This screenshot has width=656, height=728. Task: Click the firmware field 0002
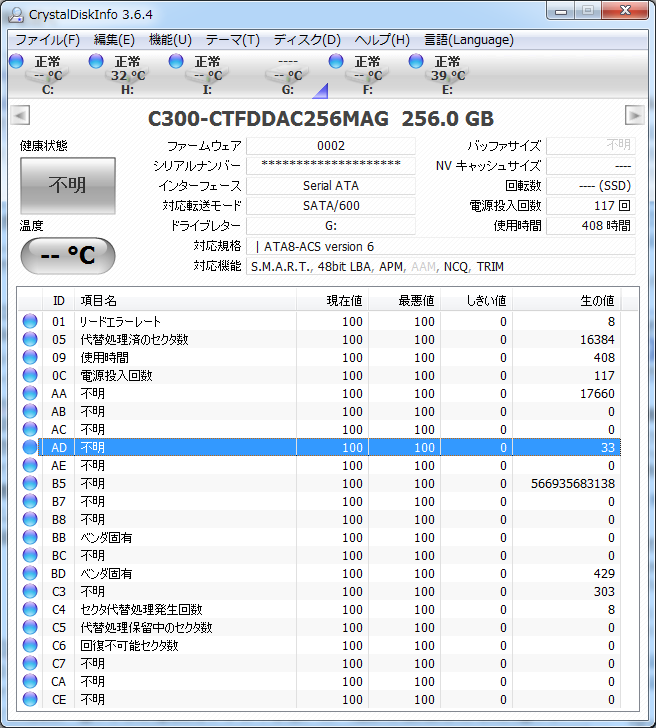[x=331, y=146]
